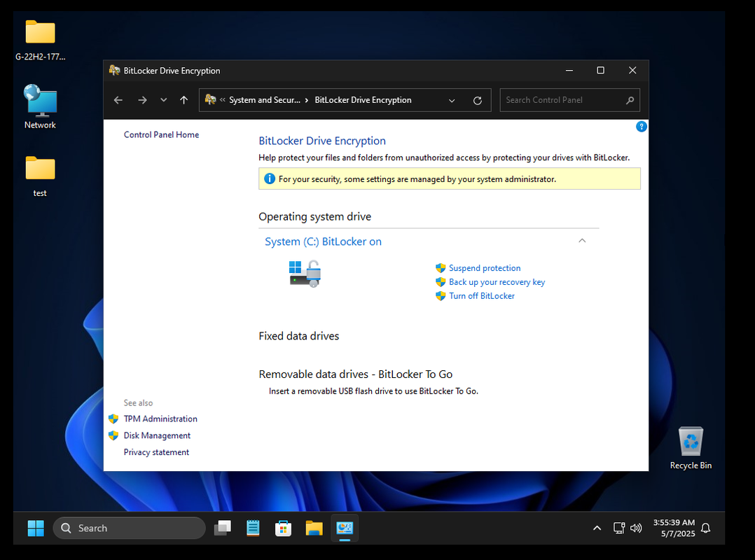Screen dimensions: 755x560
Task: Open File Explorer from the taskbar
Action: tap(314, 528)
